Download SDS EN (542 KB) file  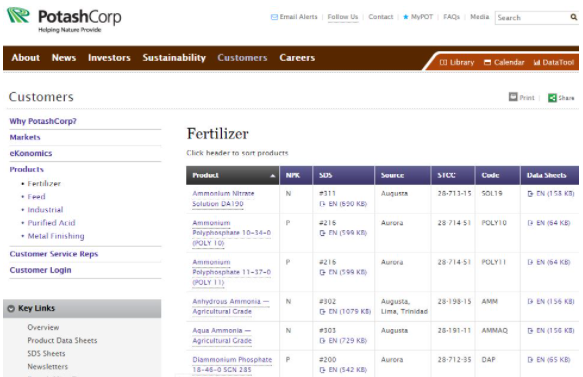[343, 370]
